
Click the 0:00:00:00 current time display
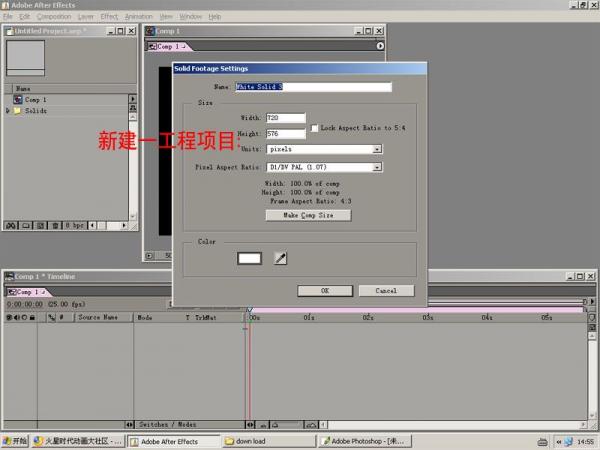(24, 304)
